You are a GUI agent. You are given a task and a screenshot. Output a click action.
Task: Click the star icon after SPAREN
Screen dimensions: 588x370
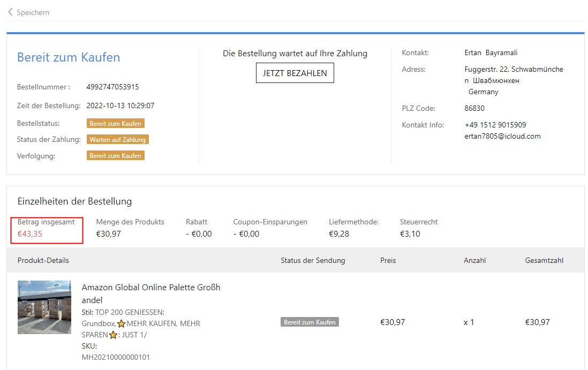click(113, 335)
